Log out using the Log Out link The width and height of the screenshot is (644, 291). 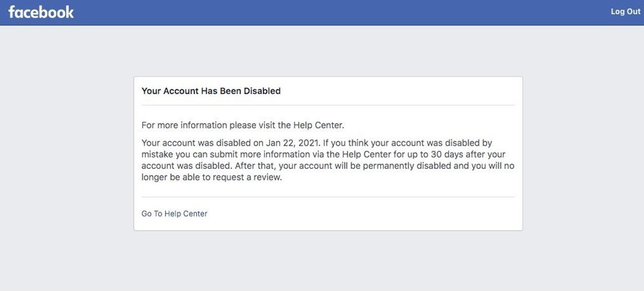pos(625,12)
